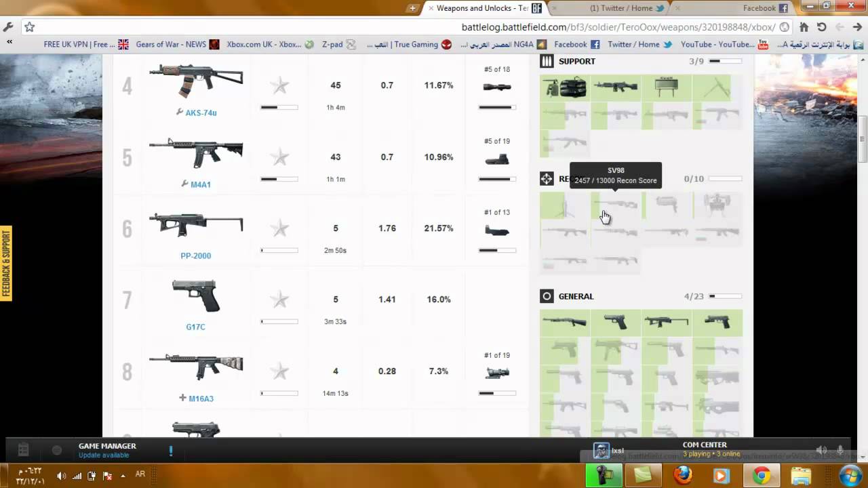Screen dimensions: 868x488
Task: Click the Recon class crosshair icon
Action: click(x=547, y=179)
